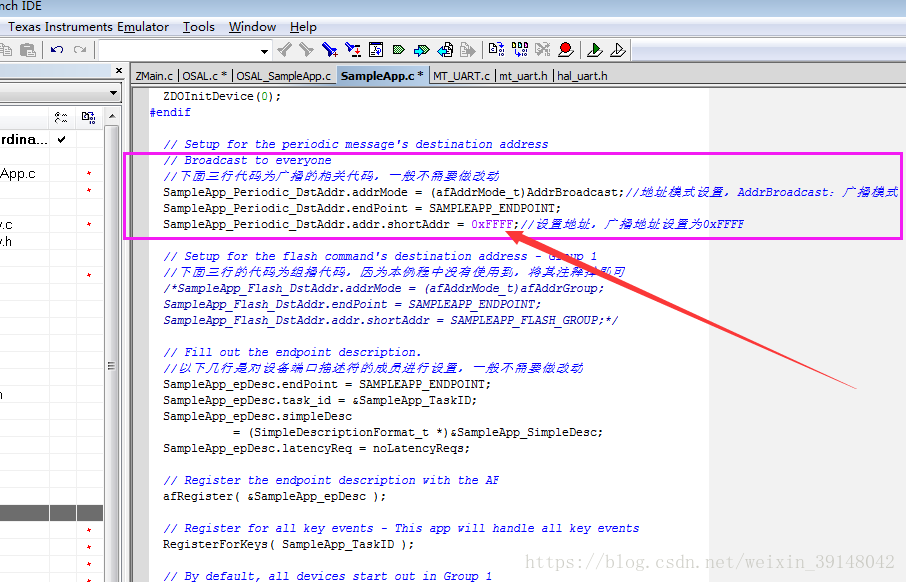
Task: Open the Texas Instruments Emulator menu
Action: (x=88, y=27)
